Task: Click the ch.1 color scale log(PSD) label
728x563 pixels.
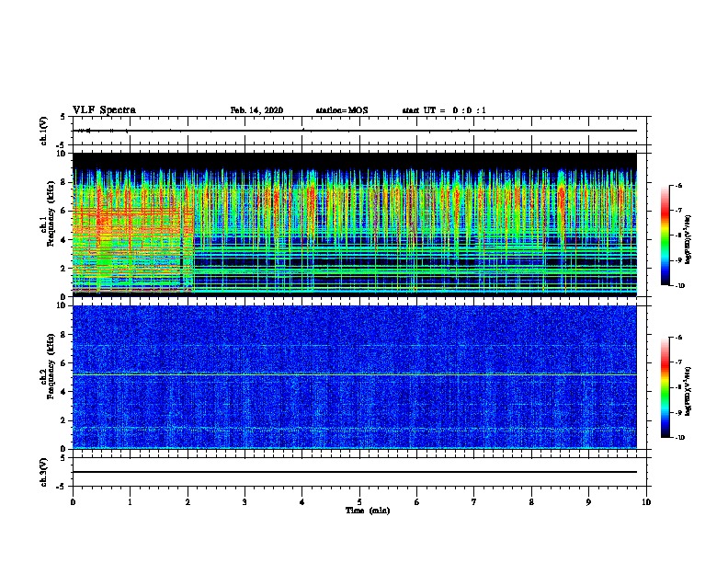Action: [x=689, y=239]
